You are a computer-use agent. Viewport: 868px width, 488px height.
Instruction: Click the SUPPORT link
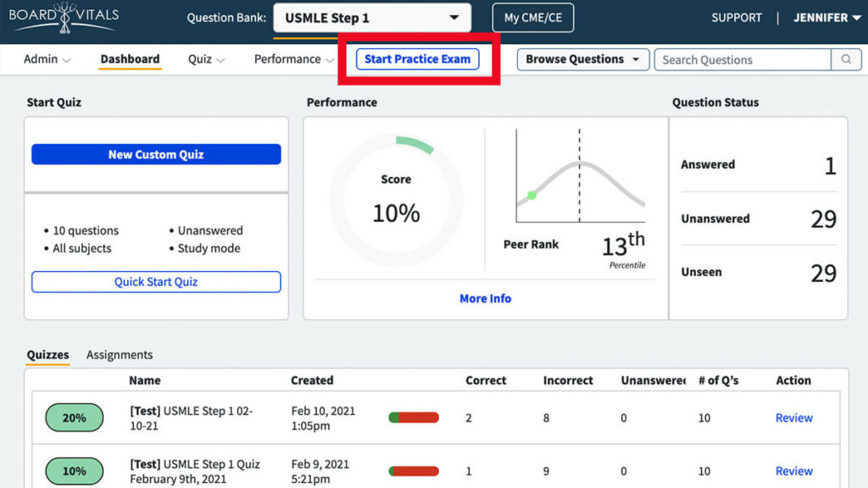click(x=736, y=18)
